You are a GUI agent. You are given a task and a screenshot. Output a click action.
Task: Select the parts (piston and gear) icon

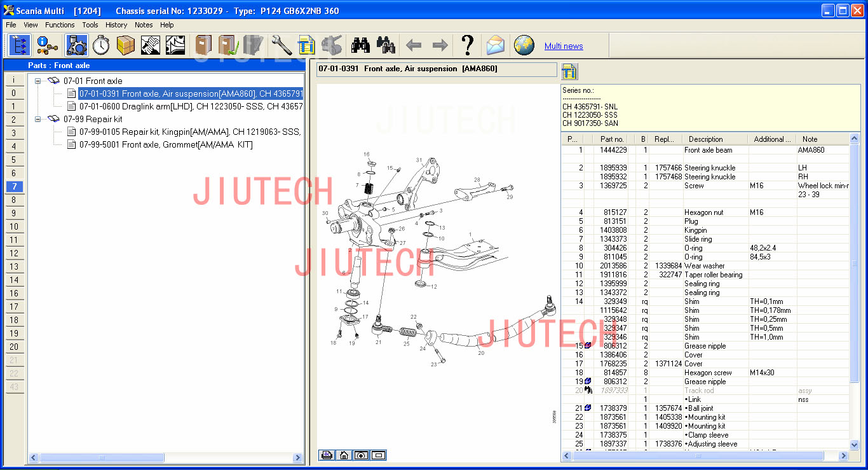click(76, 45)
